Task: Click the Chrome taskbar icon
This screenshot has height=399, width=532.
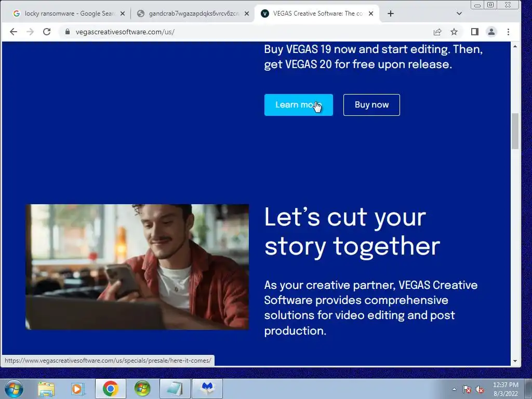Action: click(110, 389)
